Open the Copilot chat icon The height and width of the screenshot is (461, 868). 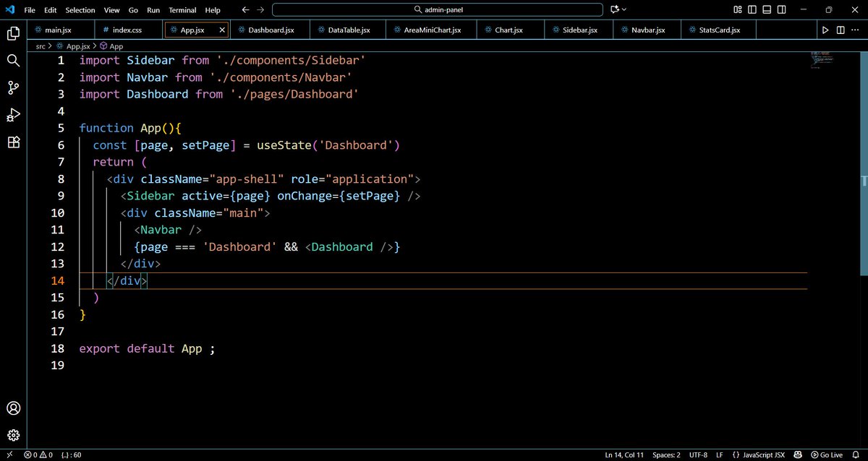(x=615, y=10)
